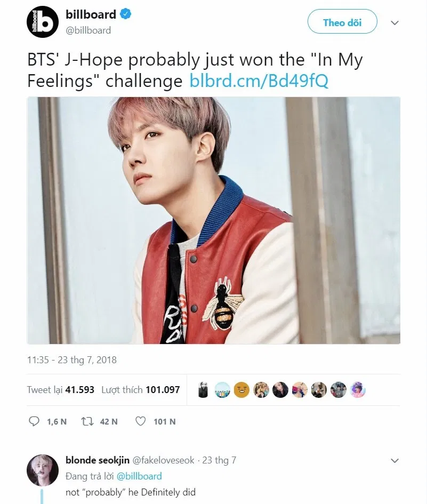Open the Lượt thích 101.097 count
The width and height of the screenshot is (427, 504).
pos(141,390)
